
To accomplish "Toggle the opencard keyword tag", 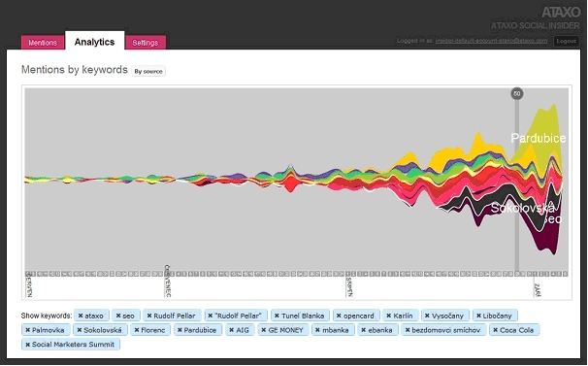I will tap(356, 316).
